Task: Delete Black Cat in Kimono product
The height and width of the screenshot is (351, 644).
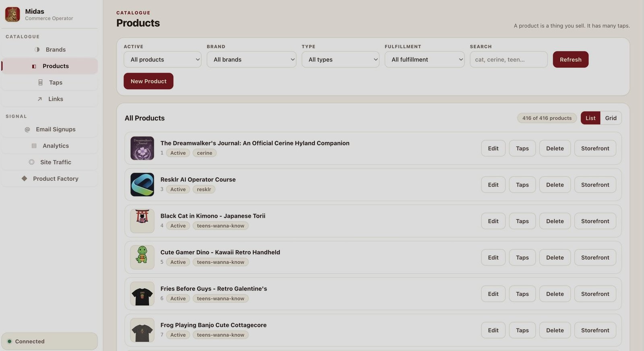Action: (555, 221)
